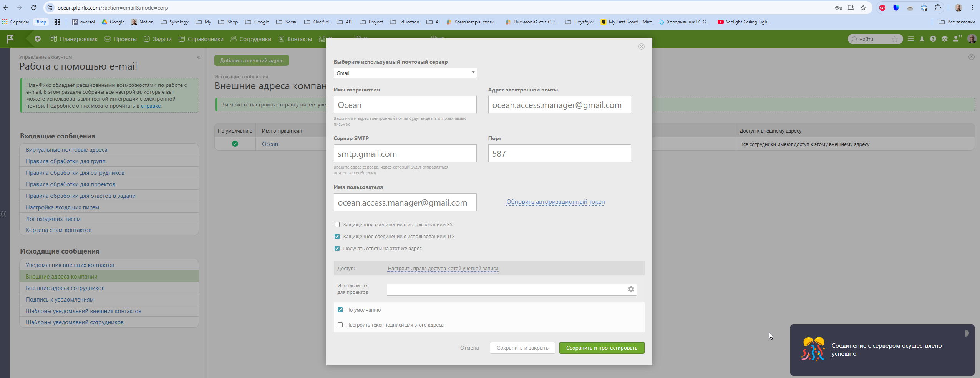Click the Сервер SMTP input field
The height and width of the screenshot is (378, 980).
[x=405, y=153]
